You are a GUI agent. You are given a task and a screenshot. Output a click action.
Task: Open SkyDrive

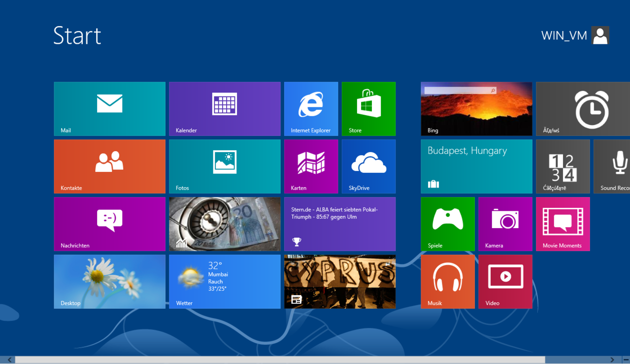pyautogui.click(x=368, y=166)
